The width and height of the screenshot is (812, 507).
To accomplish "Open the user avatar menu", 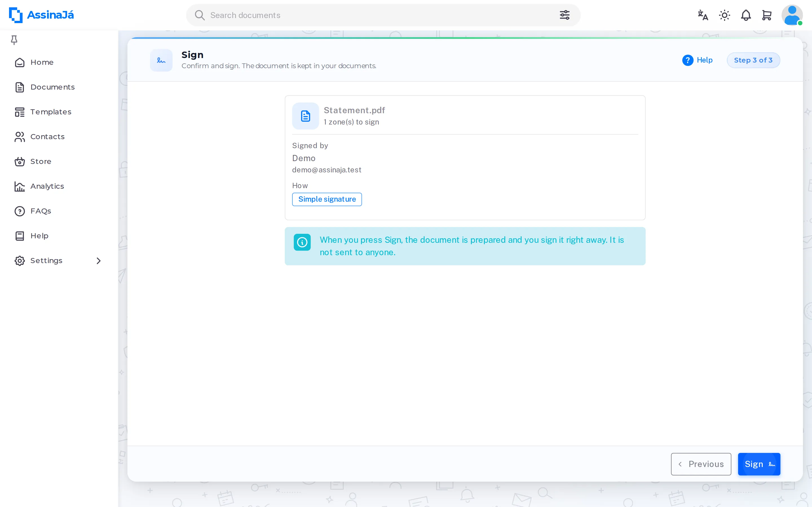I will click(792, 15).
